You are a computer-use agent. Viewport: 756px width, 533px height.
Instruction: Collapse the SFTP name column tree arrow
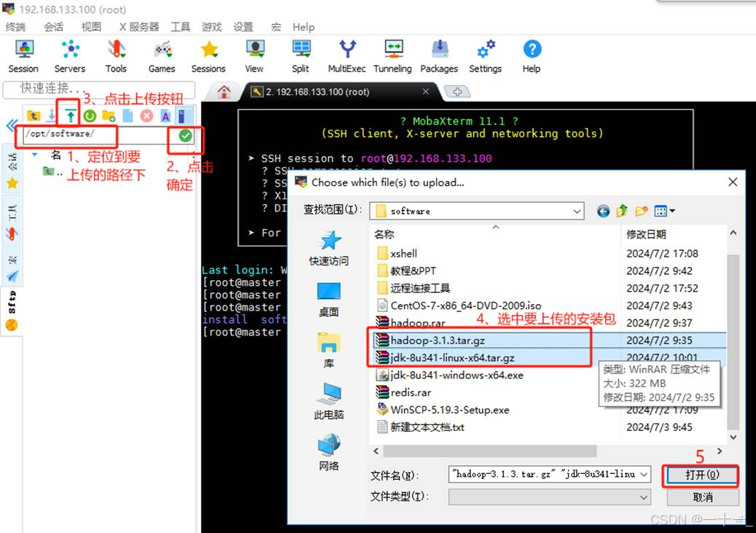tap(35, 155)
